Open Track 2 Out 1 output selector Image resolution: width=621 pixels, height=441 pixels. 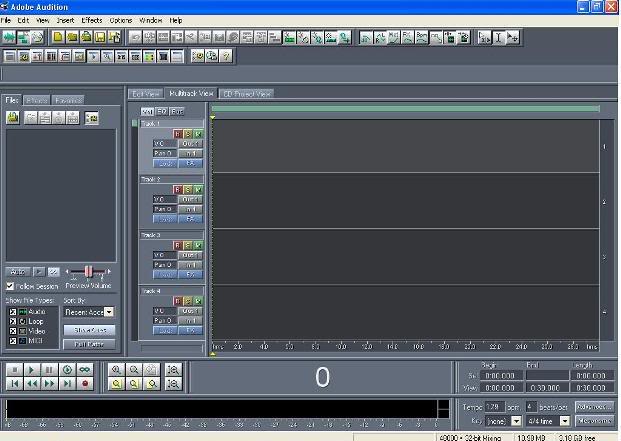190,200
